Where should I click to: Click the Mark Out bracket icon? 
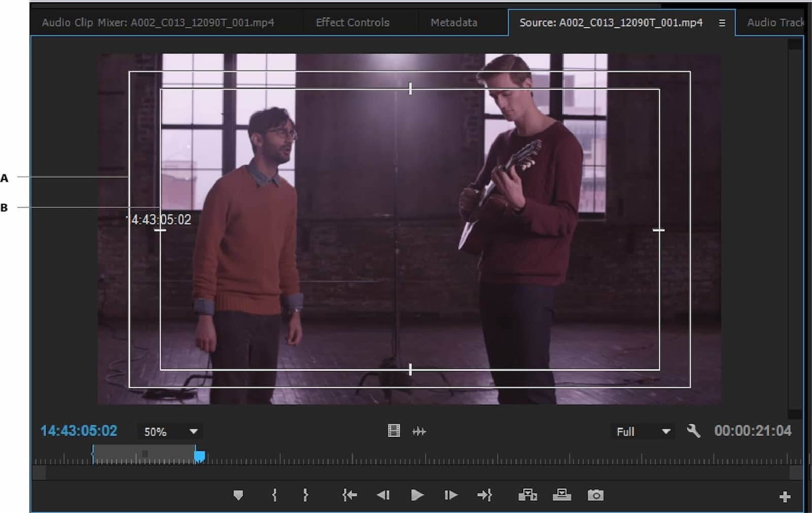click(306, 495)
